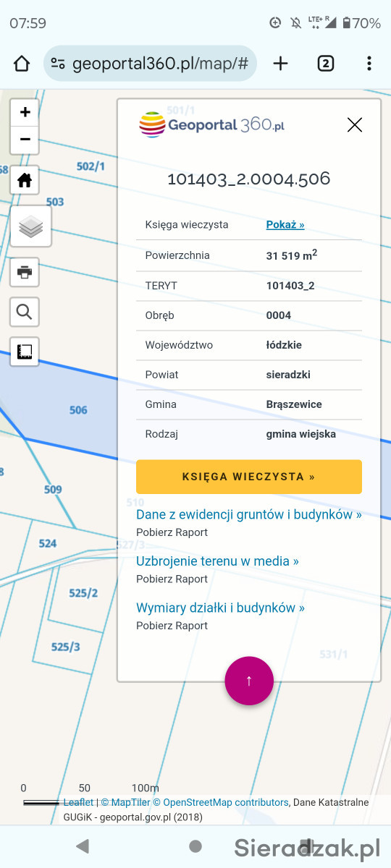Show the open tabs switcher
This screenshot has width=391, height=868.
(x=325, y=64)
